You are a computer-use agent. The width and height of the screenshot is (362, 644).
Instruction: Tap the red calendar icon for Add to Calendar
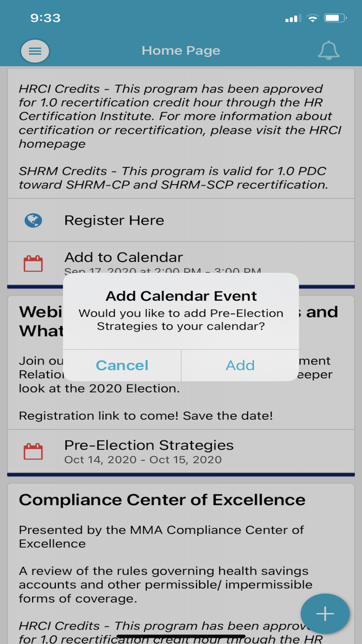[x=34, y=264]
